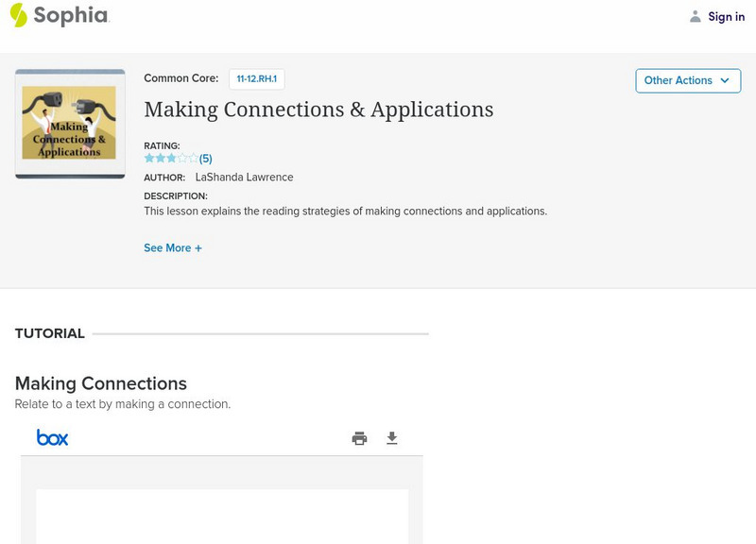The image size is (756, 544).
Task: Select the first rating star
Action: (x=147, y=157)
